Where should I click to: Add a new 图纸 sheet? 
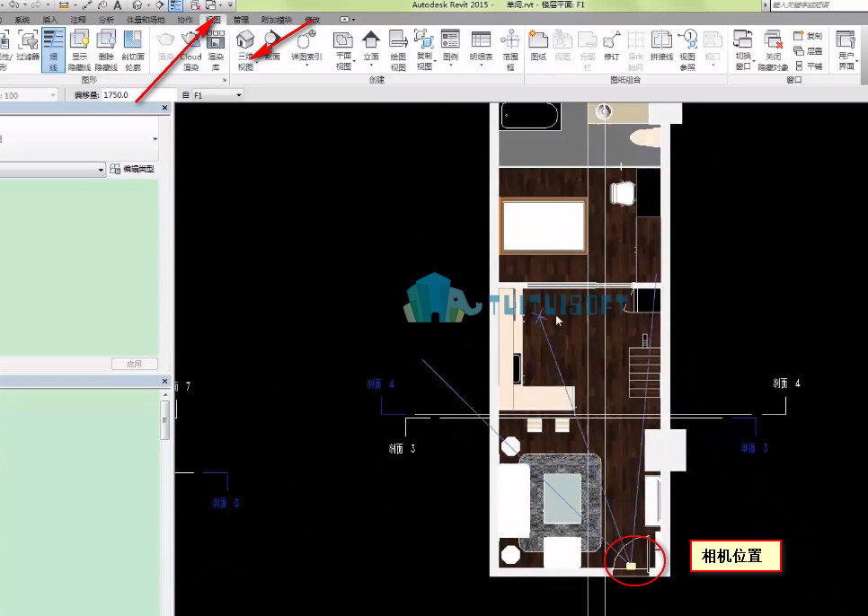coord(538,45)
